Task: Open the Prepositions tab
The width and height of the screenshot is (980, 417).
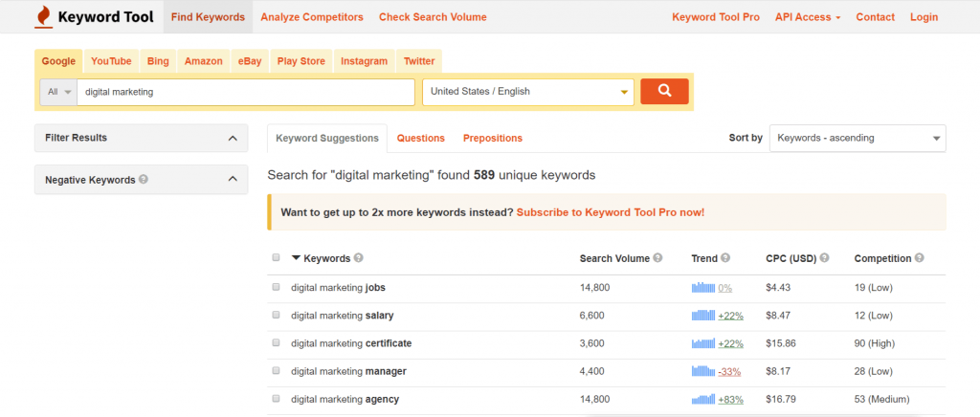Action: click(493, 138)
